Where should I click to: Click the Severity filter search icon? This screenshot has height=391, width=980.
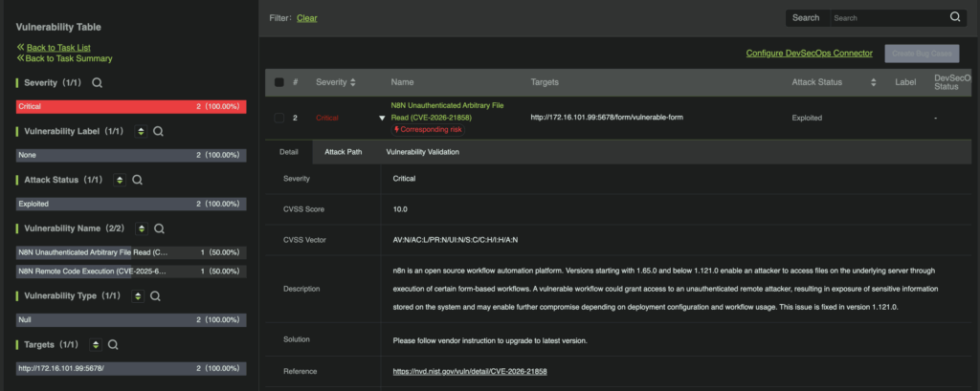[x=97, y=83]
